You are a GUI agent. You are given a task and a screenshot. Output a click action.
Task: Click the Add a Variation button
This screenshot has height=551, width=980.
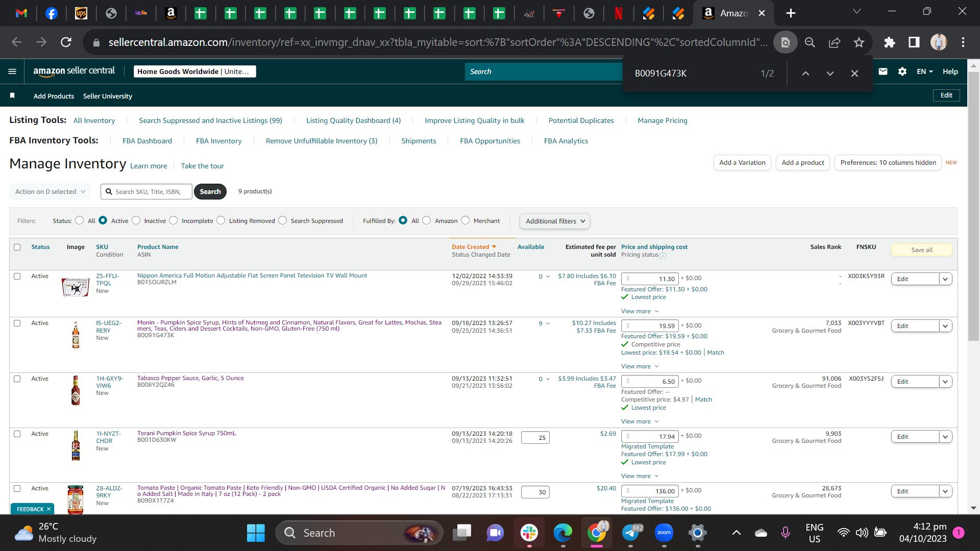[742, 163]
